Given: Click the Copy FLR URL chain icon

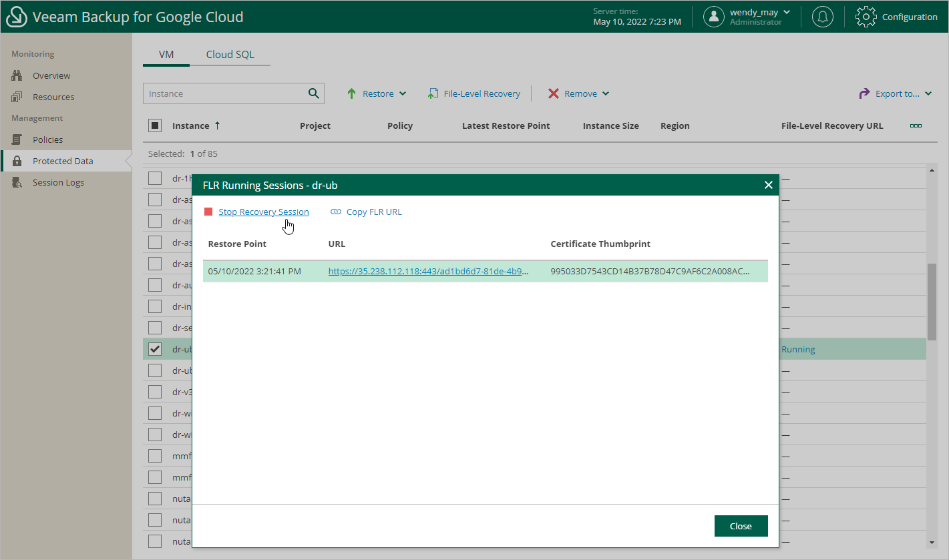Looking at the screenshot, I should [x=336, y=212].
